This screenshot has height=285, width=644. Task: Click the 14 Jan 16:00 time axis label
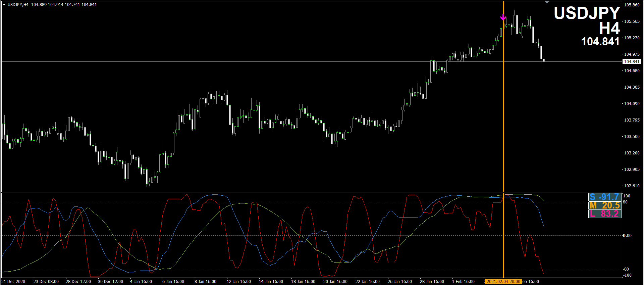(271, 282)
